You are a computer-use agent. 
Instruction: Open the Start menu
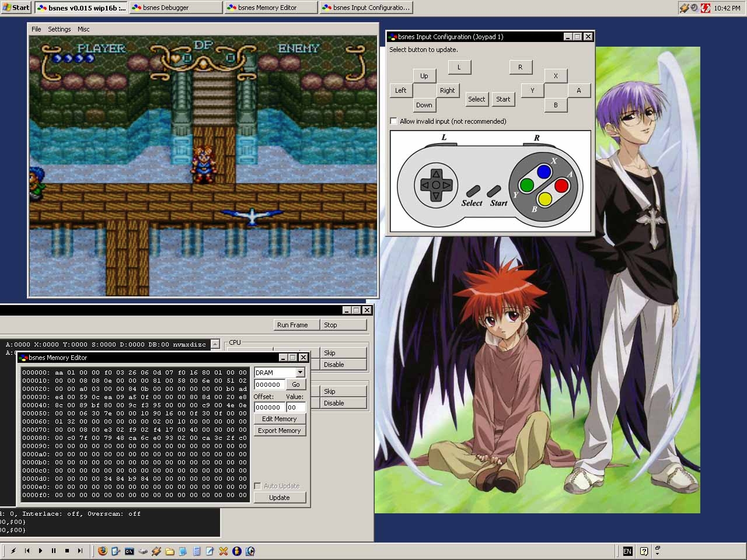16,8
